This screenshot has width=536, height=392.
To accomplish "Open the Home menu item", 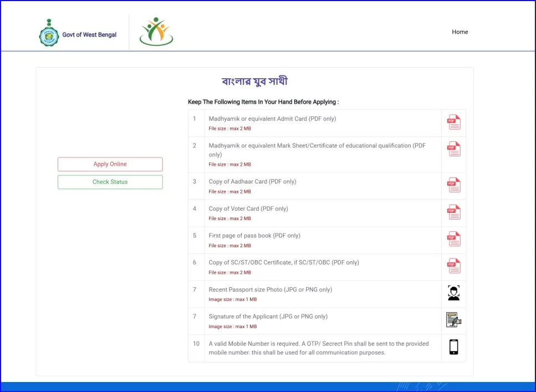I will [460, 32].
